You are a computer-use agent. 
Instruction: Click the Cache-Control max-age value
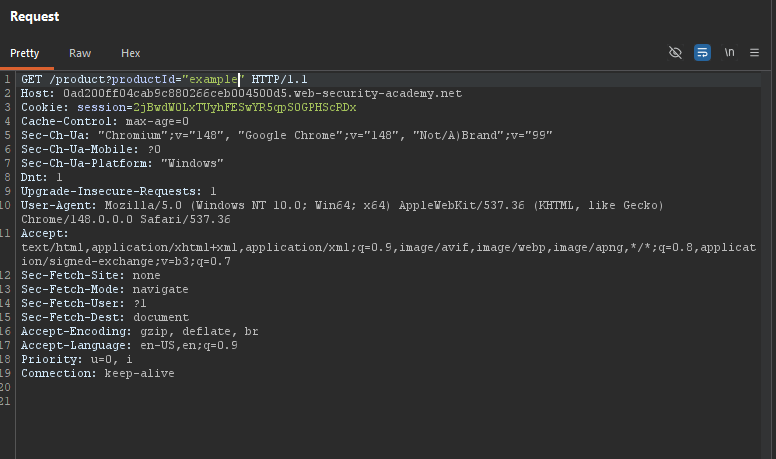[x=157, y=121]
